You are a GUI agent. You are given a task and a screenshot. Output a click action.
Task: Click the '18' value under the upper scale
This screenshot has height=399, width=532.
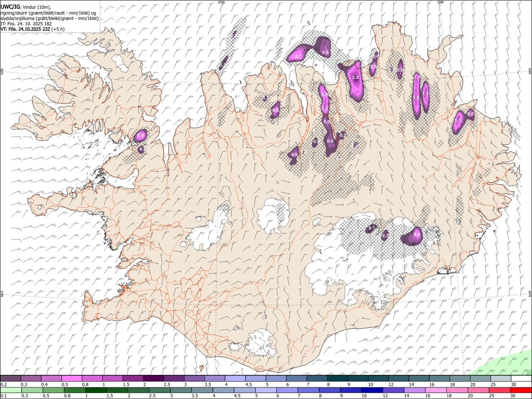click(x=452, y=384)
